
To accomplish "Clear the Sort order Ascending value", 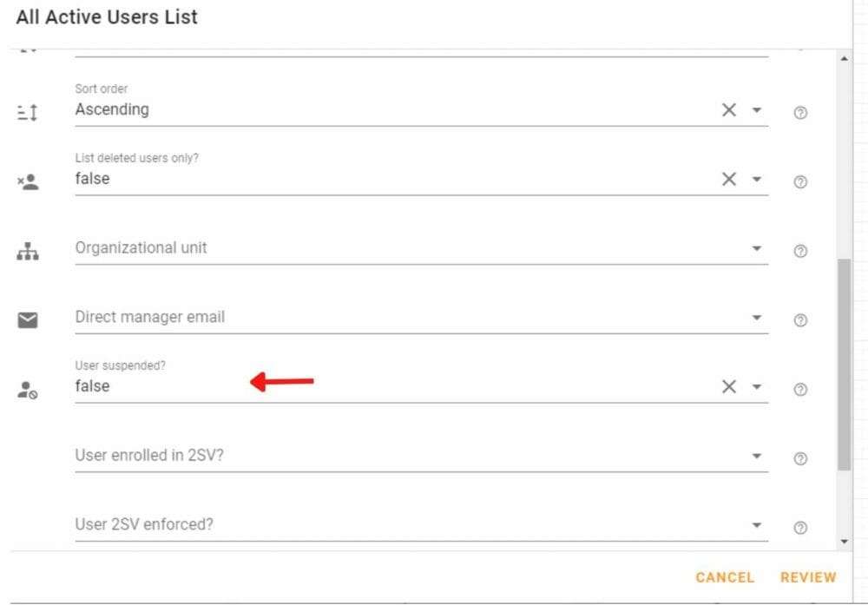I will click(x=728, y=109).
